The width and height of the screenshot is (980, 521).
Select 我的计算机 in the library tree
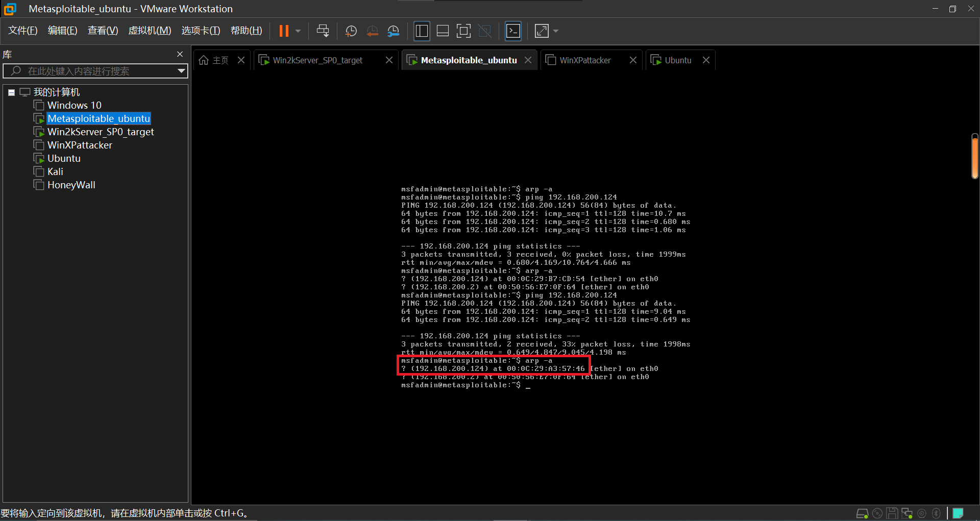pyautogui.click(x=57, y=92)
